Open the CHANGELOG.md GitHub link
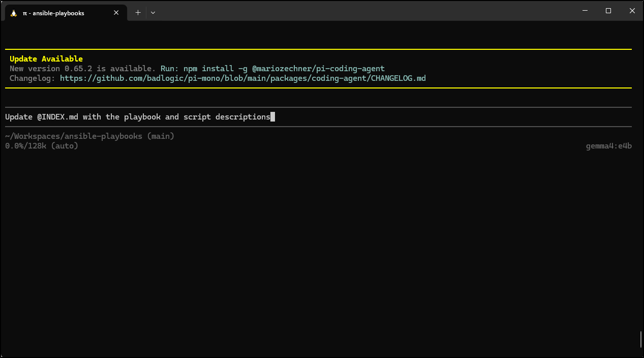This screenshot has width=644, height=358. (242, 78)
